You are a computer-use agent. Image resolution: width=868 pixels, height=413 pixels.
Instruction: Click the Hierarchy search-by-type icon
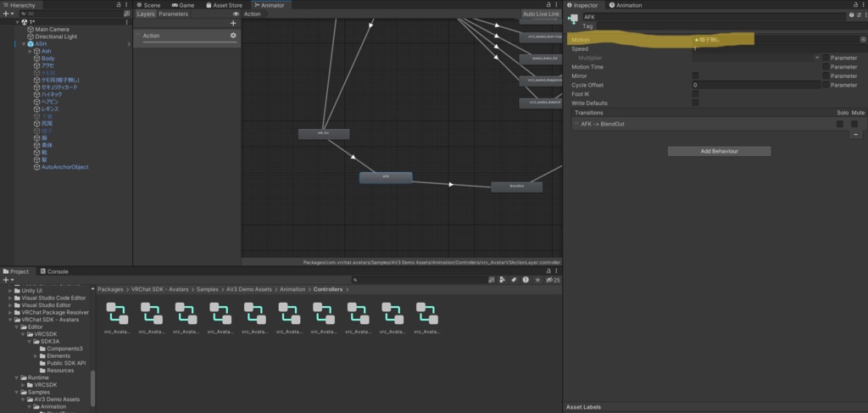coord(127,14)
